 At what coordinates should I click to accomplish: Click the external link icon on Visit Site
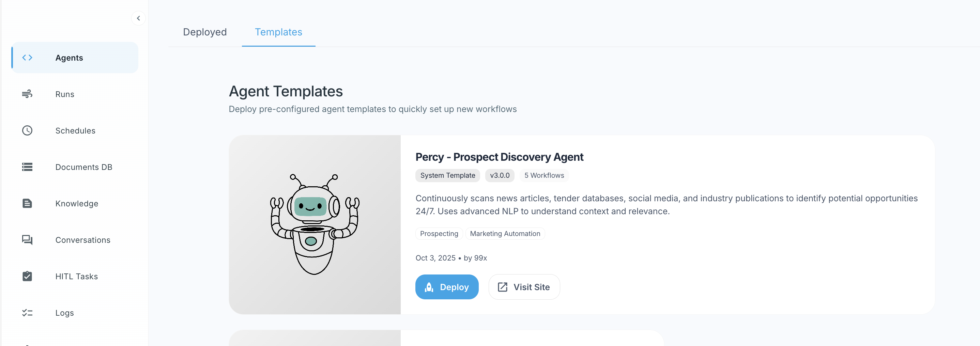[502, 287]
